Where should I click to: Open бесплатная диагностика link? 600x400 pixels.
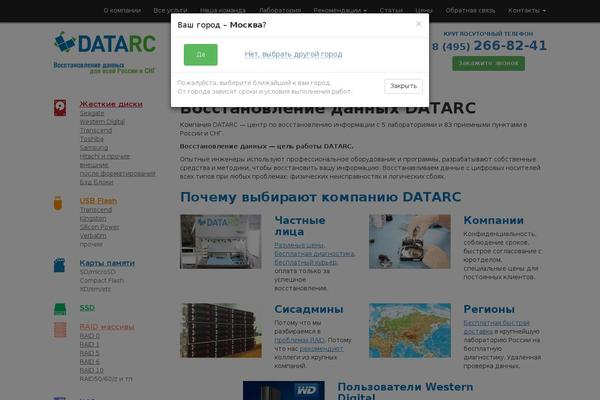point(315,253)
